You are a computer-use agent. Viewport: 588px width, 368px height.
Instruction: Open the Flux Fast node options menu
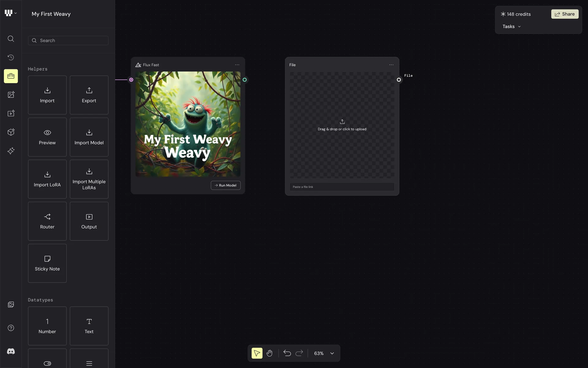tap(237, 65)
